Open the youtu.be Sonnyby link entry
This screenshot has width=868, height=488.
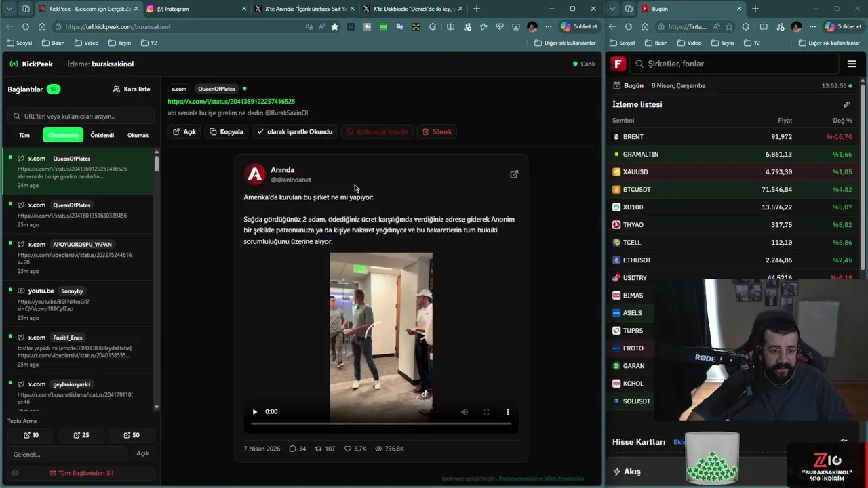click(77, 304)
